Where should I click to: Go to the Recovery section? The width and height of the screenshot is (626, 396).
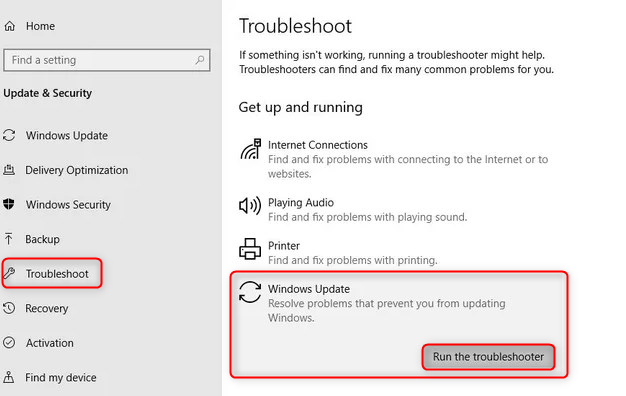pos(47,309)
